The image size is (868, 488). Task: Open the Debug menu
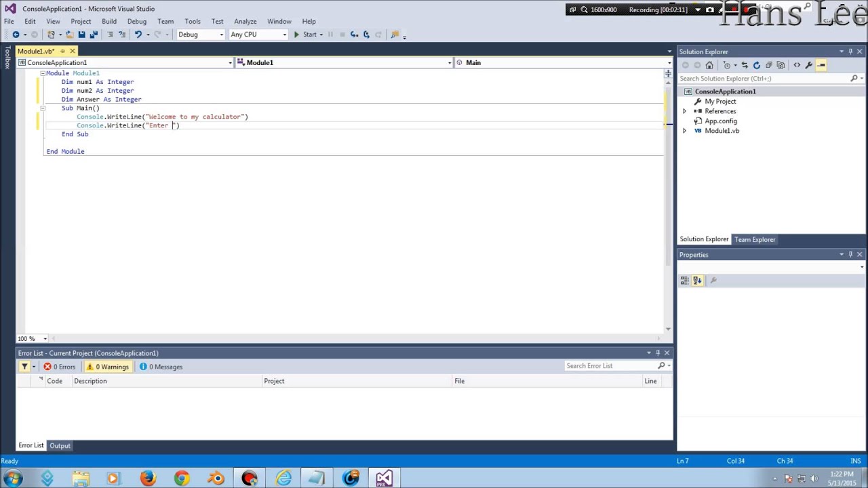coord(137,21)
